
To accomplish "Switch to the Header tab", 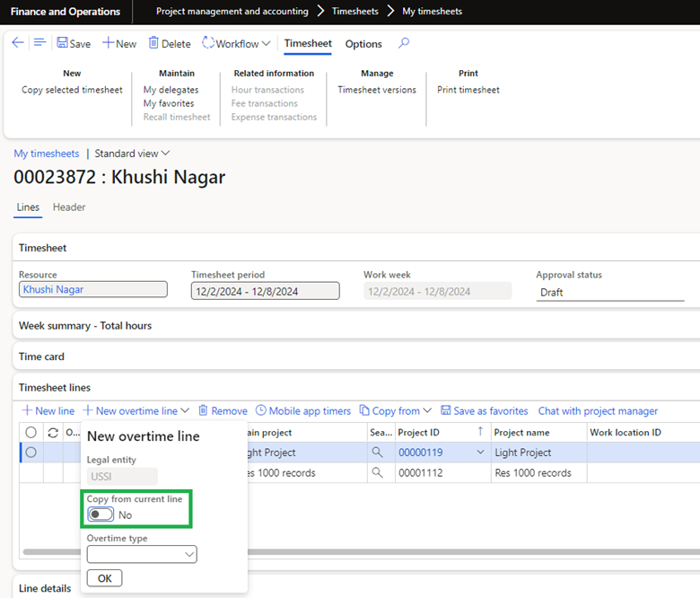I will tap(69, 207).
